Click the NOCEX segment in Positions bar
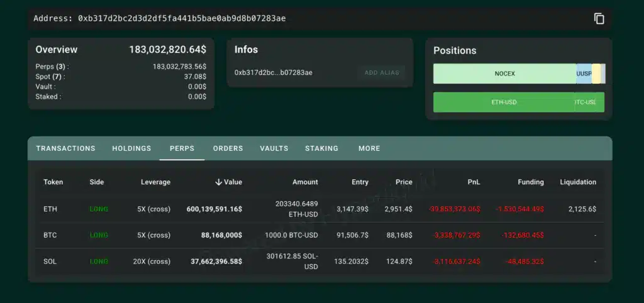This screenshot has width=644, height=303. click(x=504, y=74)
